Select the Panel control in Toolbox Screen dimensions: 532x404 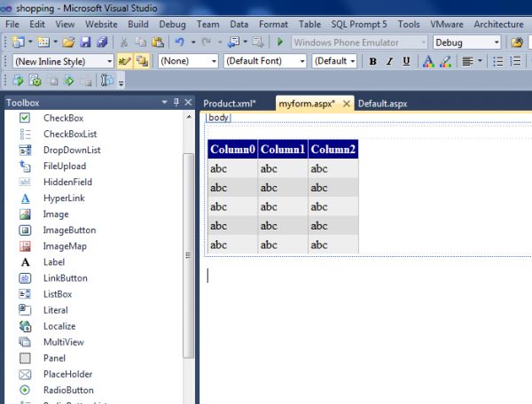coord(54,358)
